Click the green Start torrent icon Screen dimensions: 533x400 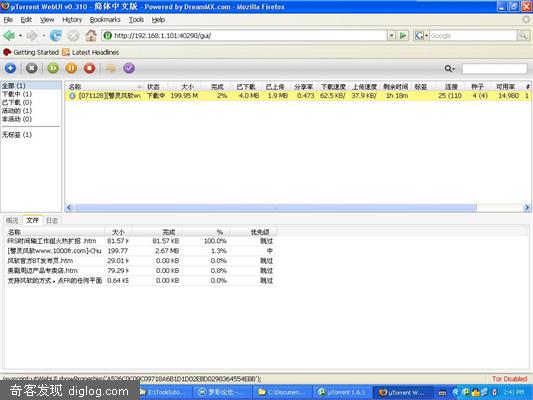(x=53, y=68)
